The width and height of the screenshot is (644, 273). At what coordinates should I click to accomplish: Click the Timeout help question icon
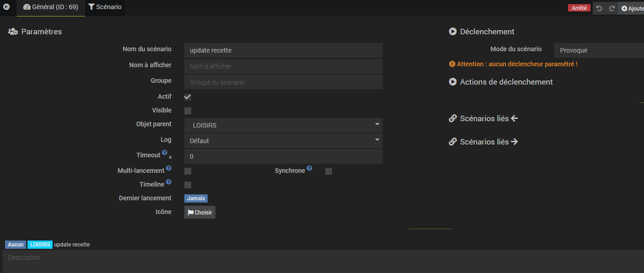(165, 153)
